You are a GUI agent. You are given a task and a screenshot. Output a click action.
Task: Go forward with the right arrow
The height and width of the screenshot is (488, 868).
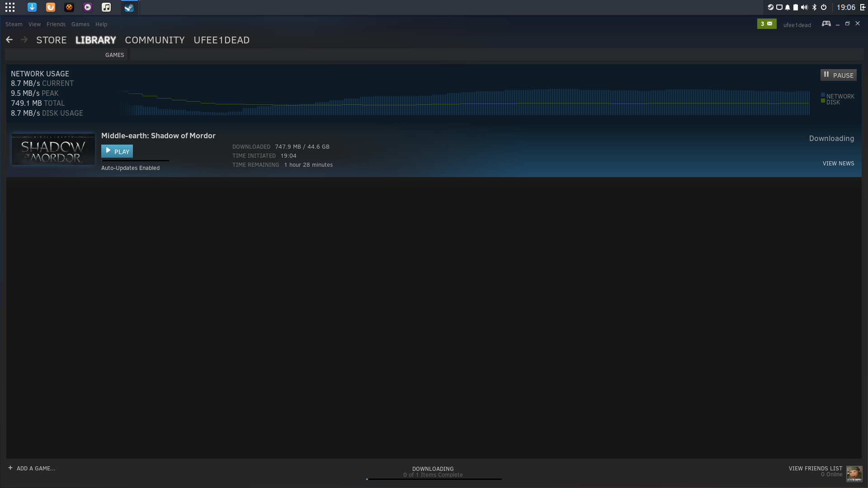coord(24,40)
